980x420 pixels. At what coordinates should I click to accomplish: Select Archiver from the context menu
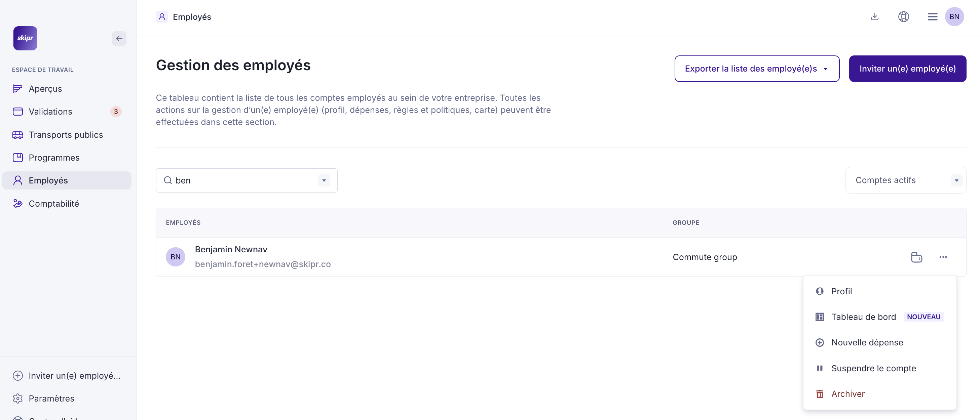click(847, 394)
